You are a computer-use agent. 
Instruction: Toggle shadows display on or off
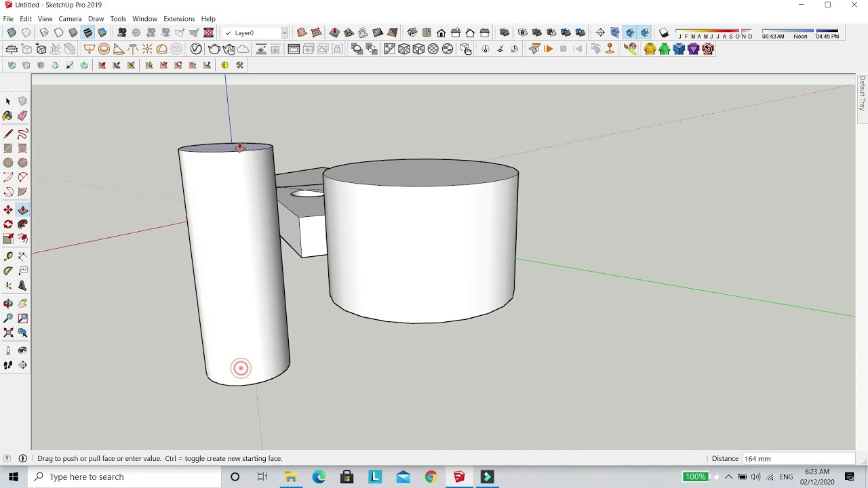664,33
